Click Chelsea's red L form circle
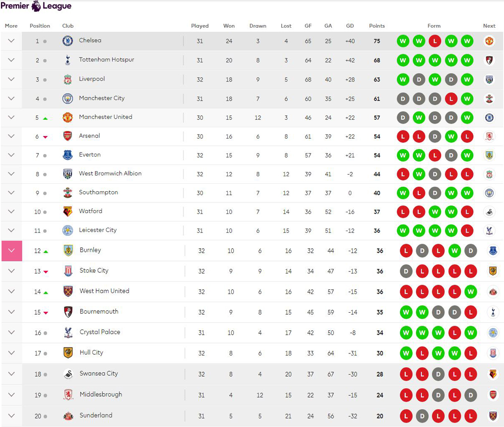 pyautogui.click(x=435, y=41)
